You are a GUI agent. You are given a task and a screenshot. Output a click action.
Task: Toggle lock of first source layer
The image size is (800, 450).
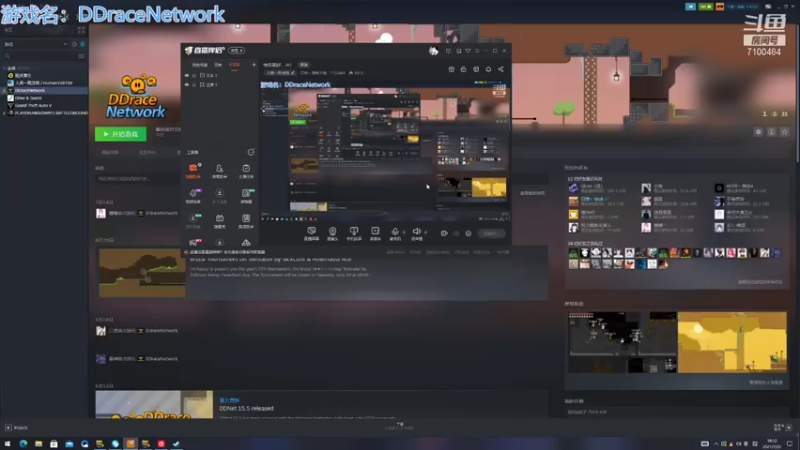194,75
